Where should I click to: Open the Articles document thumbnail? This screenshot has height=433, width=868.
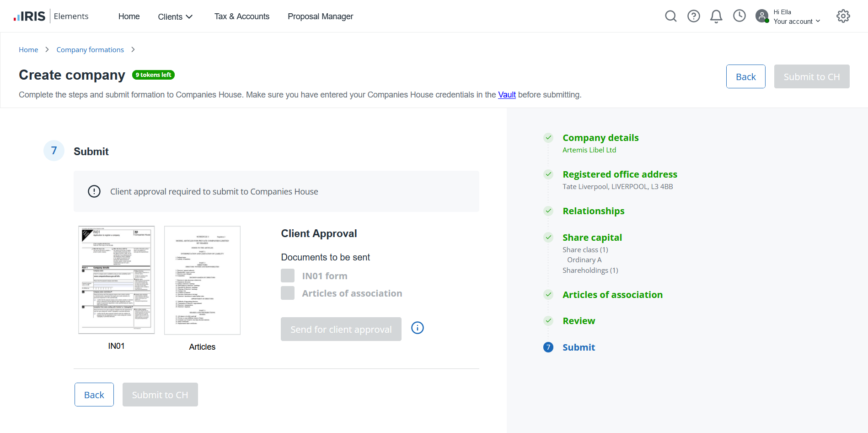tap(202, 280)
